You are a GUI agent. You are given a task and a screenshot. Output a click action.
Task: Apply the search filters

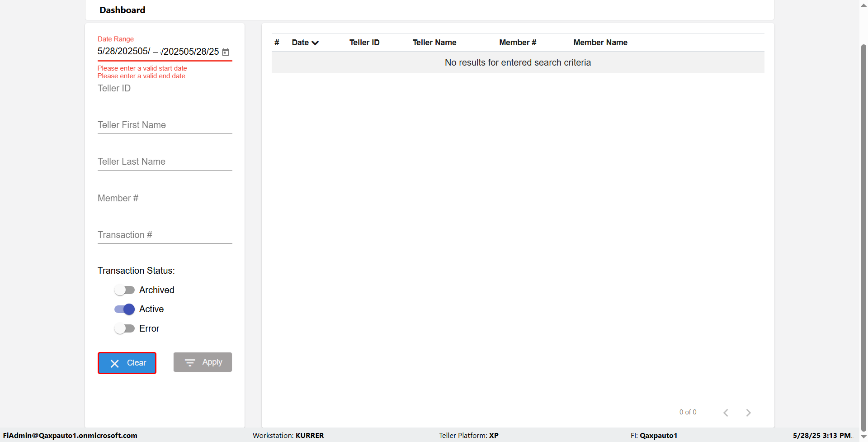point(203,362)
